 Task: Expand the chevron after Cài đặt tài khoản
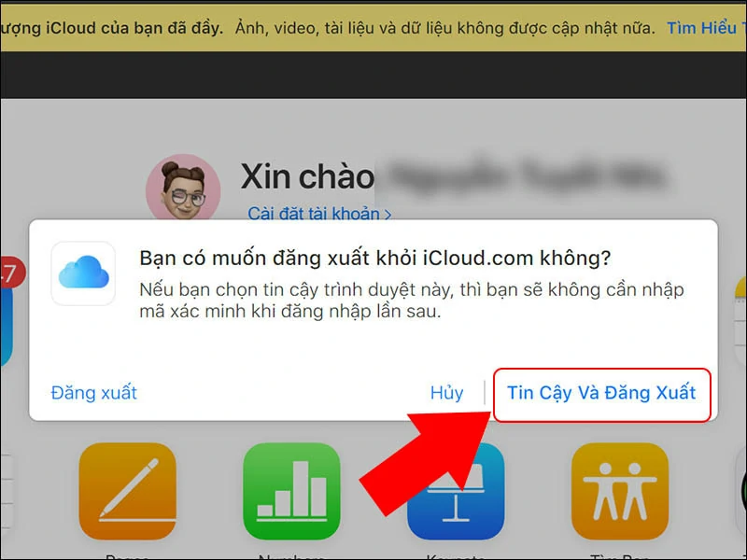(x=388, y=215)
